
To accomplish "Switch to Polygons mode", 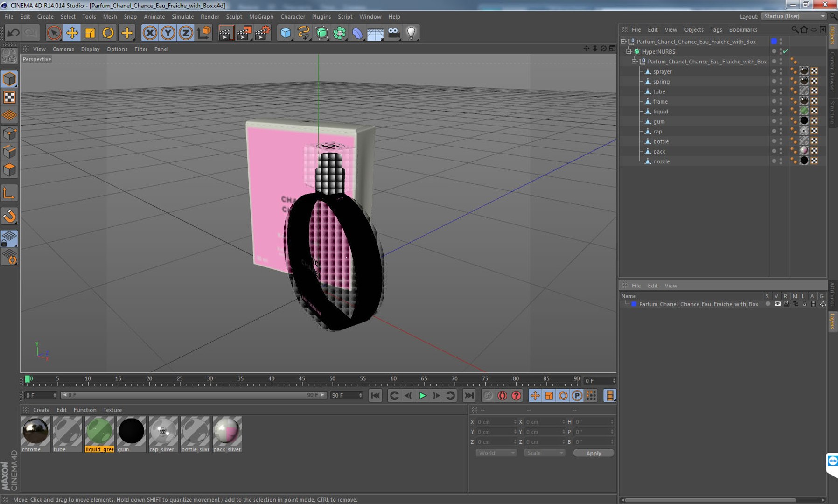I will click(x=9, y=170).
